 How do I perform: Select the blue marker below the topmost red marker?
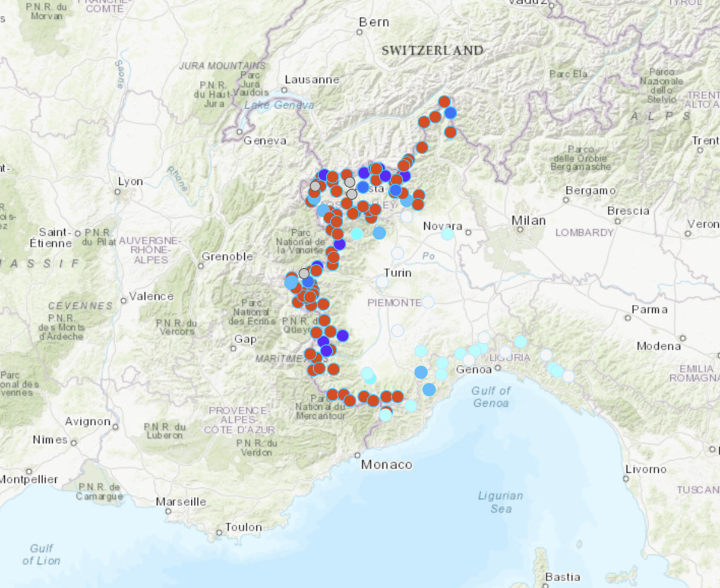tap(450, 113)
